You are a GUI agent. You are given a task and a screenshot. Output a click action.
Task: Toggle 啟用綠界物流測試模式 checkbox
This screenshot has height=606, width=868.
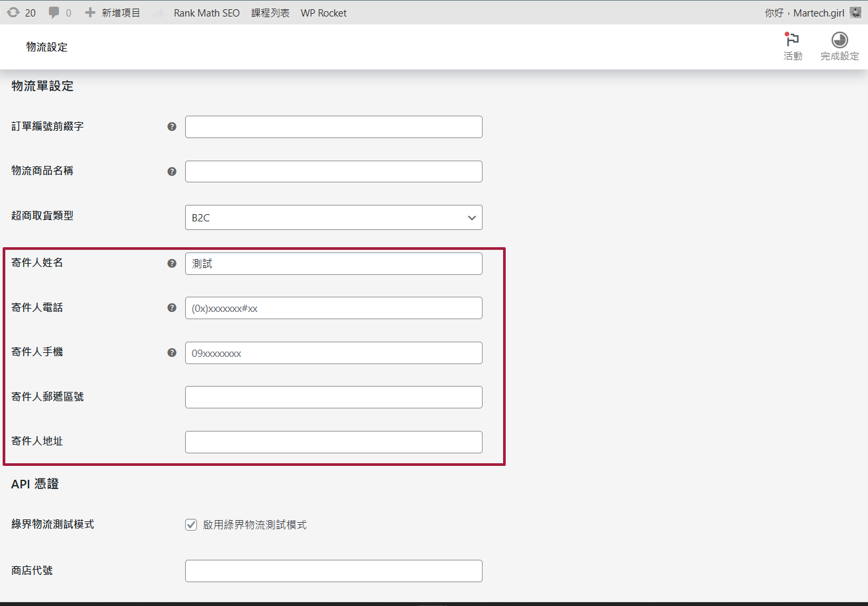(x=191, y=525)
